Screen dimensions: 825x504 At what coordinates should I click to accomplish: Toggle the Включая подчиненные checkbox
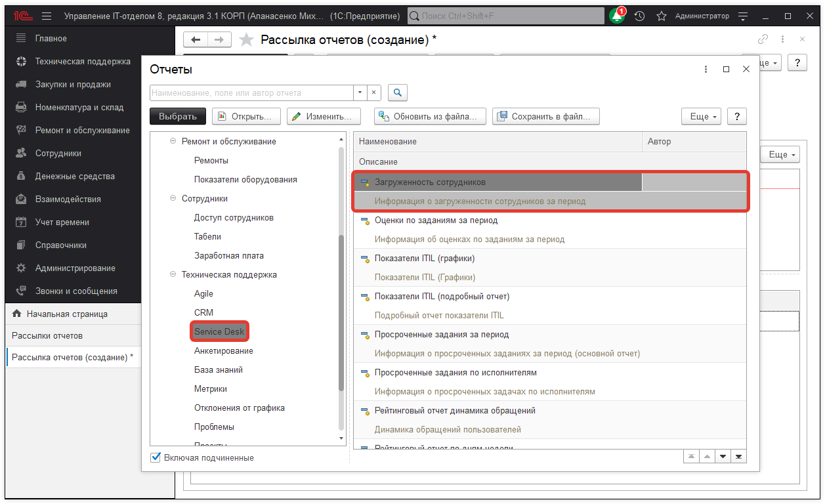tap(156, 457)
